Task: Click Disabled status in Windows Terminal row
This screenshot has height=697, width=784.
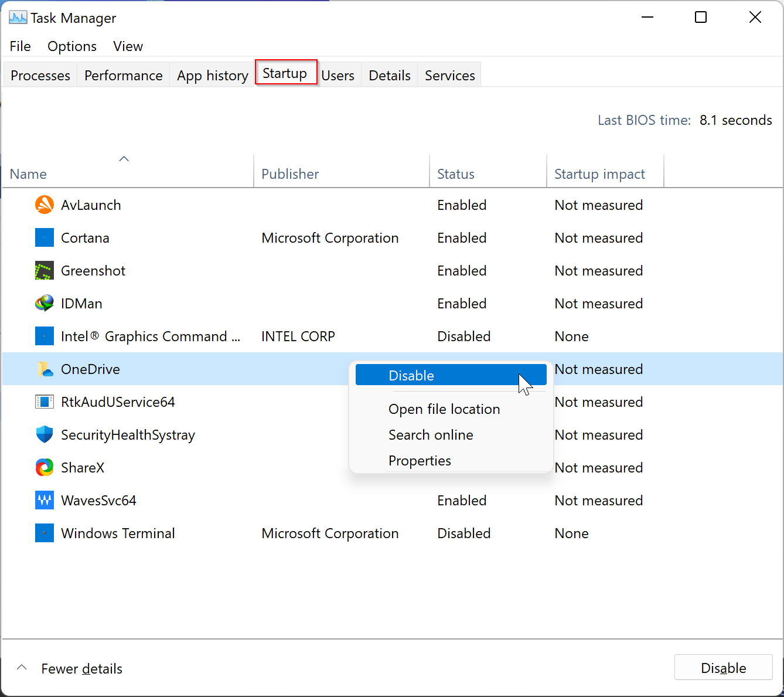Action: (x=464, y=533)
